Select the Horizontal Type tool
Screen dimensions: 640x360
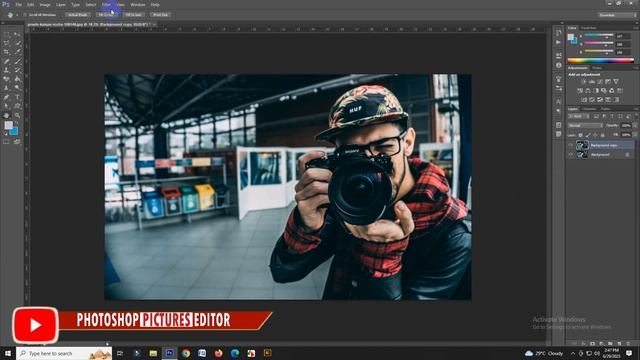click(17, 97)
